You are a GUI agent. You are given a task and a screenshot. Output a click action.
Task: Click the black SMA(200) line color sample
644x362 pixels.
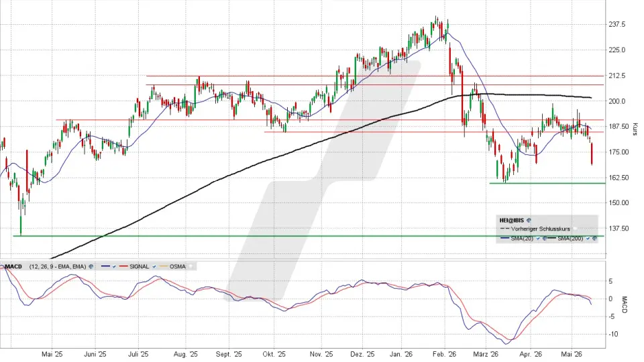(551, 238)
